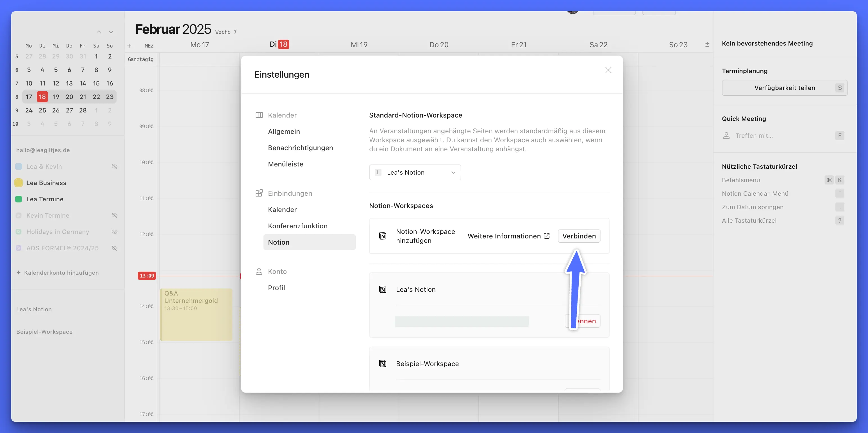Click the Notion logo beside Beispiel-Workspace

coord(382,364)
